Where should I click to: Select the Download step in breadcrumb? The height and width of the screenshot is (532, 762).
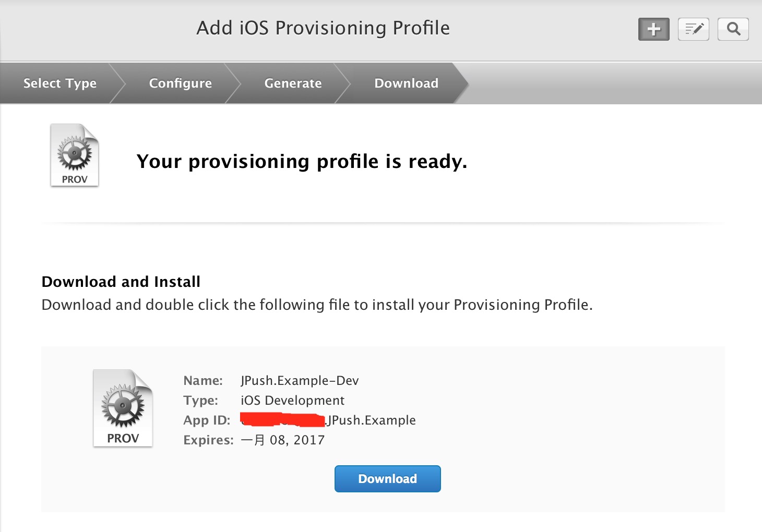(407, 83)
